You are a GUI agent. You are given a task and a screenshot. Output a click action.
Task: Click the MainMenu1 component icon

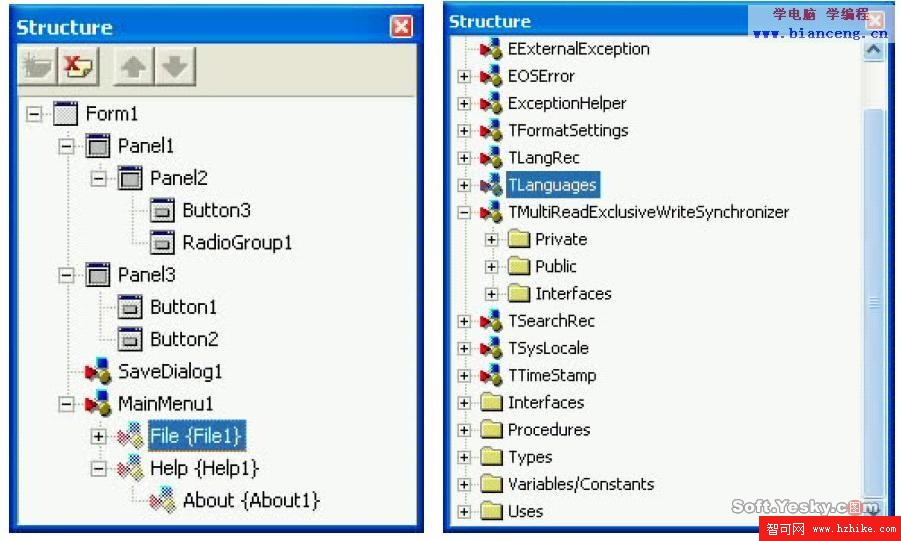point(98,404)
